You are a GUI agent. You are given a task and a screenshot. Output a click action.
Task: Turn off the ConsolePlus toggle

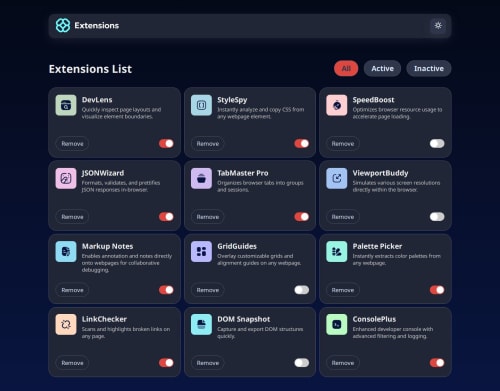[437, 363]
